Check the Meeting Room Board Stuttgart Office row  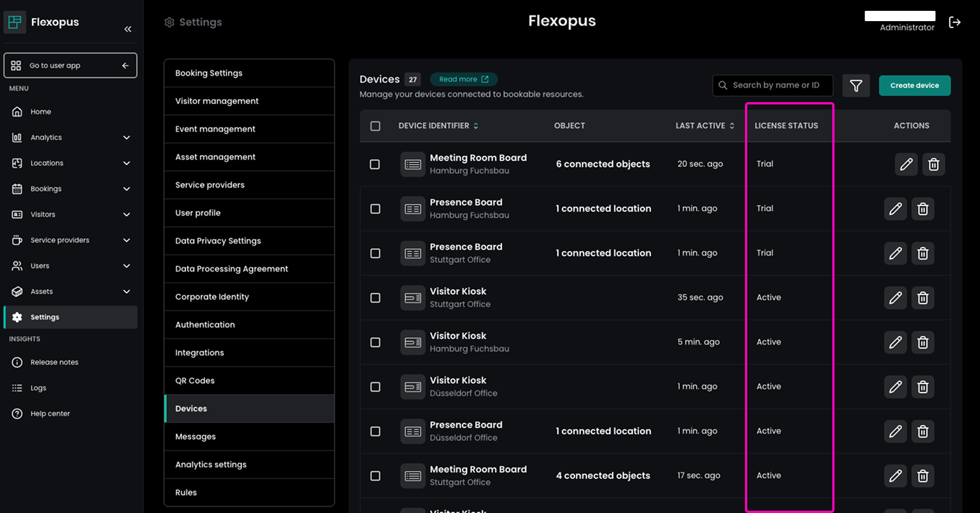(x=375, y=476)
